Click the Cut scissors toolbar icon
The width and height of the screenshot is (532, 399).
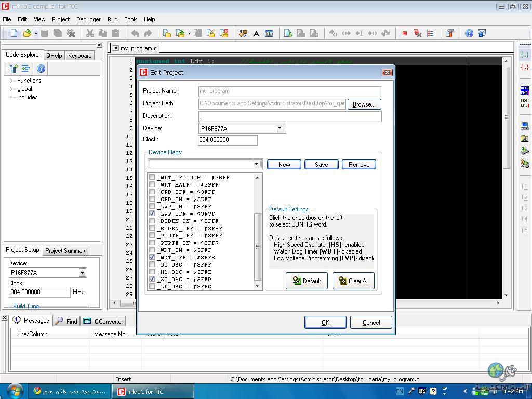90,33
